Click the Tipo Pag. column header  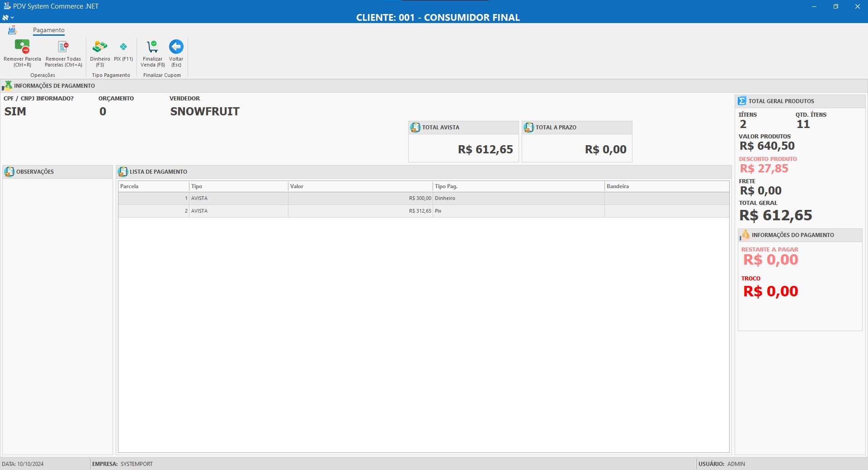pos(518,186)
